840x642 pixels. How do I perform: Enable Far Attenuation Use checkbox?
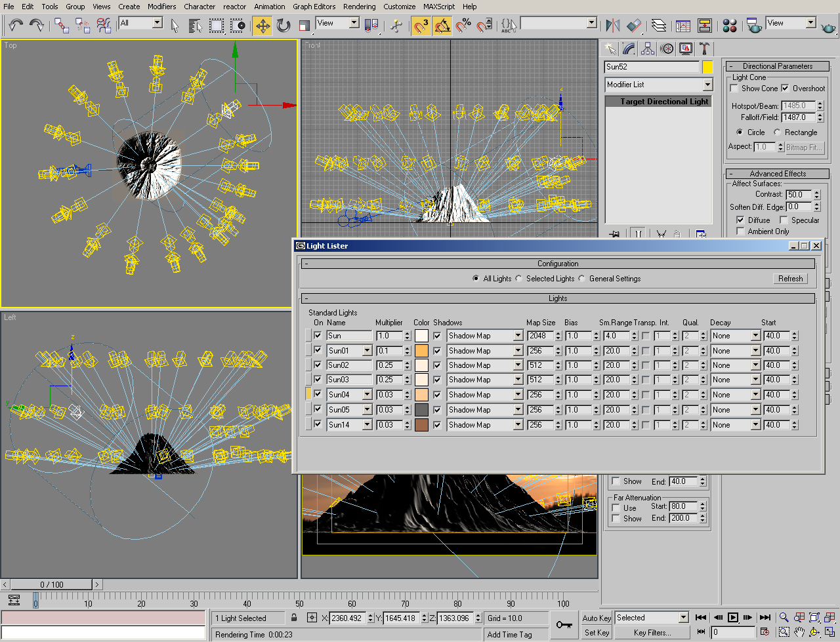pos(616,508)
